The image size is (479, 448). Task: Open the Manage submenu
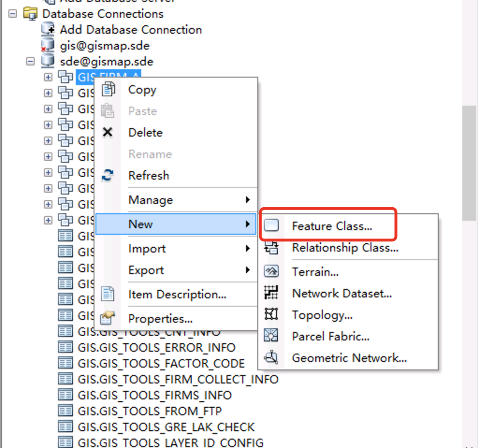pos(150,200)
